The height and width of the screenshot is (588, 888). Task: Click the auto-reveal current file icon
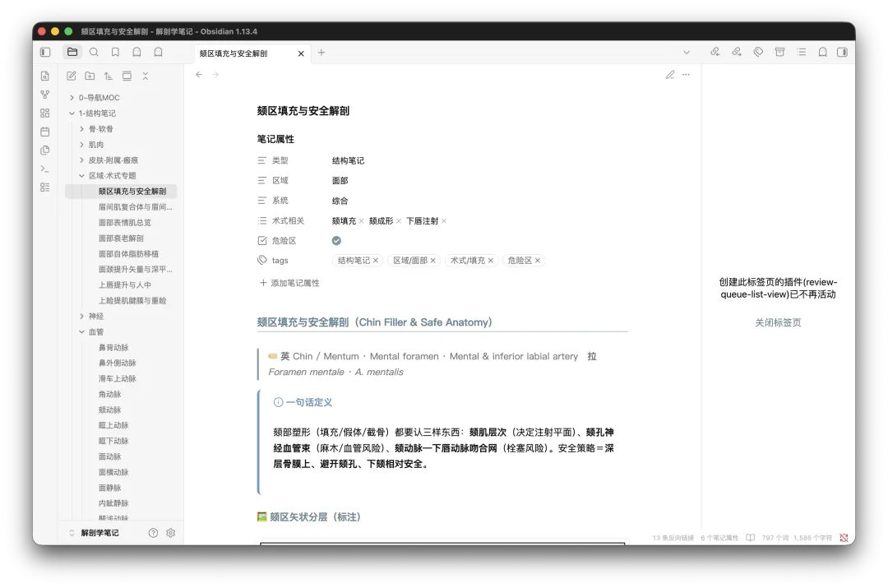point(127,76)
